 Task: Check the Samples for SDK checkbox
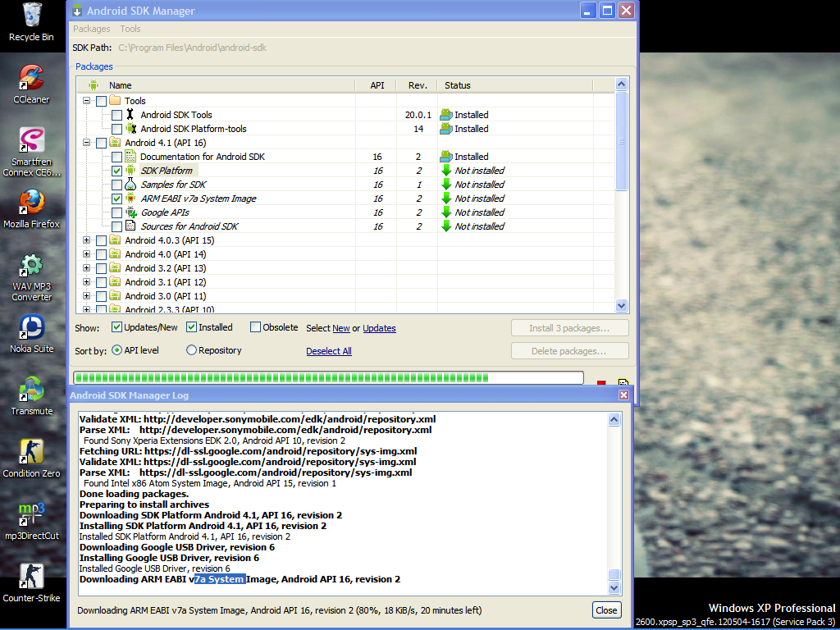[x=116, y=185]
